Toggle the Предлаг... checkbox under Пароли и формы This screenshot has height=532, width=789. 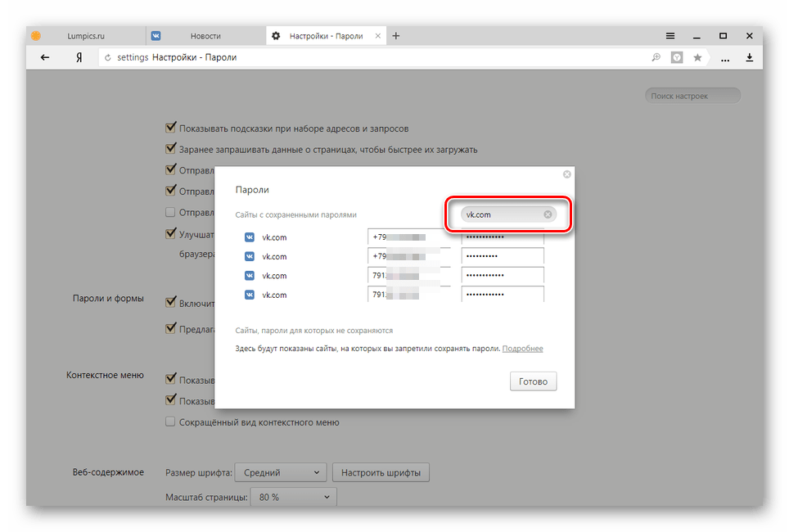[x=170, y=329]
